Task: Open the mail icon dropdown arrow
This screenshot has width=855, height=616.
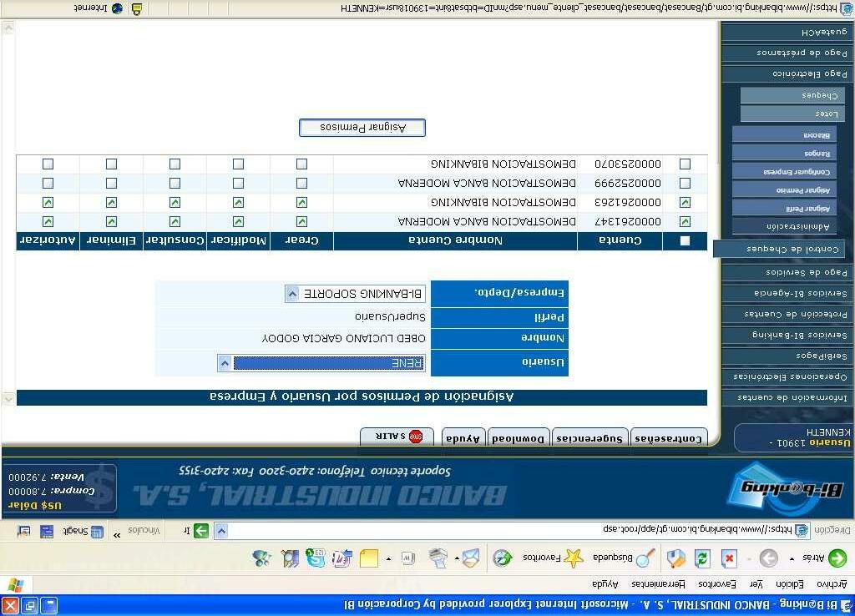Action: coord(457,558)
